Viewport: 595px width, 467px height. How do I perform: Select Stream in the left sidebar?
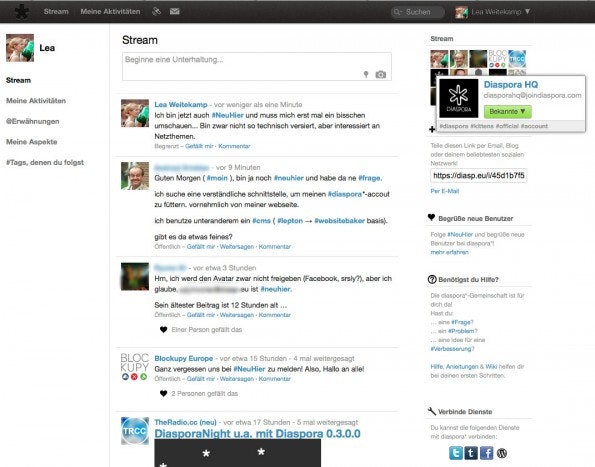click(18, 80)
